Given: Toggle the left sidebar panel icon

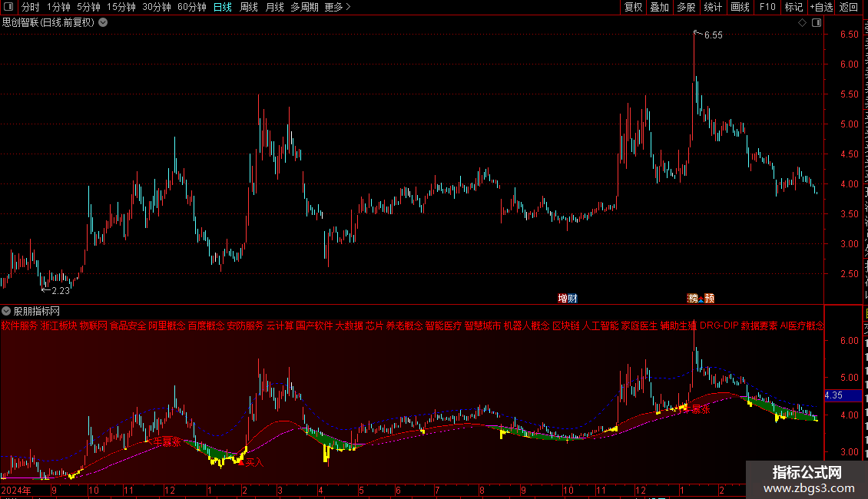Looking at the screenshot, I should 8,7.
